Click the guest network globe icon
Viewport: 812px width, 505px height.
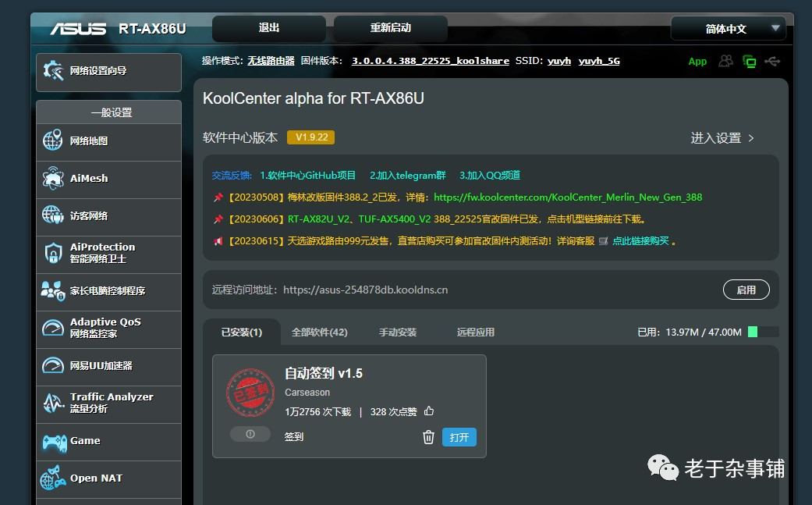pos(53,215)
